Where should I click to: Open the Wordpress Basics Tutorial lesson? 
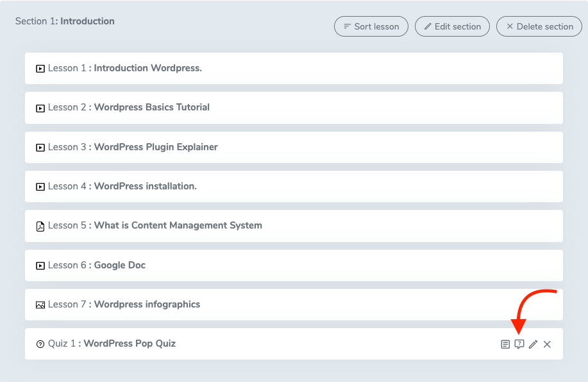(151, 107)
